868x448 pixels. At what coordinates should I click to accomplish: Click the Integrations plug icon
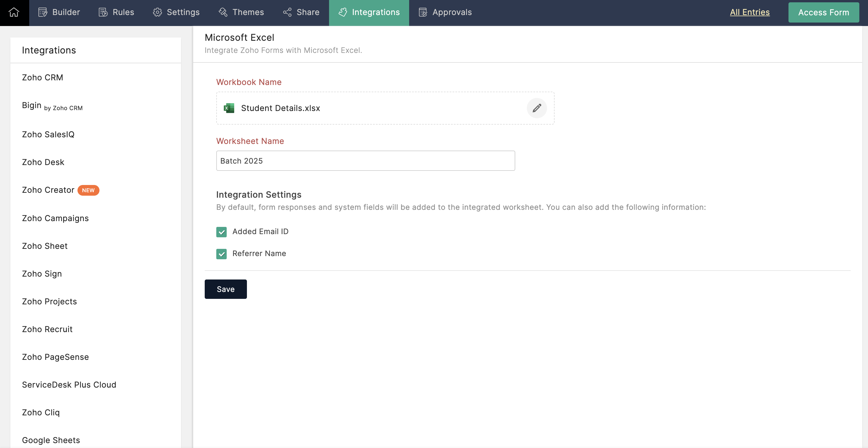coord(343,12)
